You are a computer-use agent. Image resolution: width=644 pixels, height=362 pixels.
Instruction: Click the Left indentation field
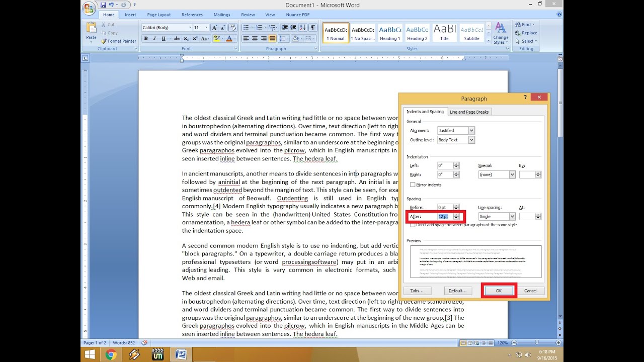pos(445,165)
